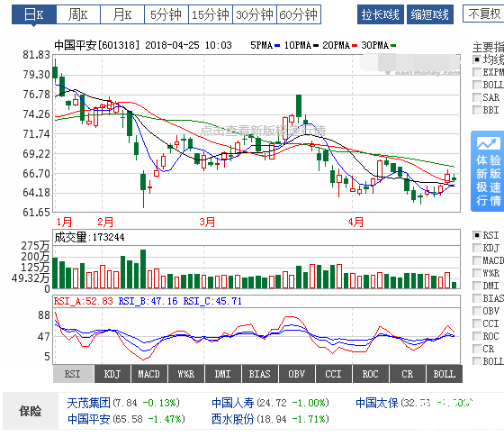Enable the EXPMA indicator checkbox
Screen dimensions: 504x437
pyautogui.click(x=477, y=72)
